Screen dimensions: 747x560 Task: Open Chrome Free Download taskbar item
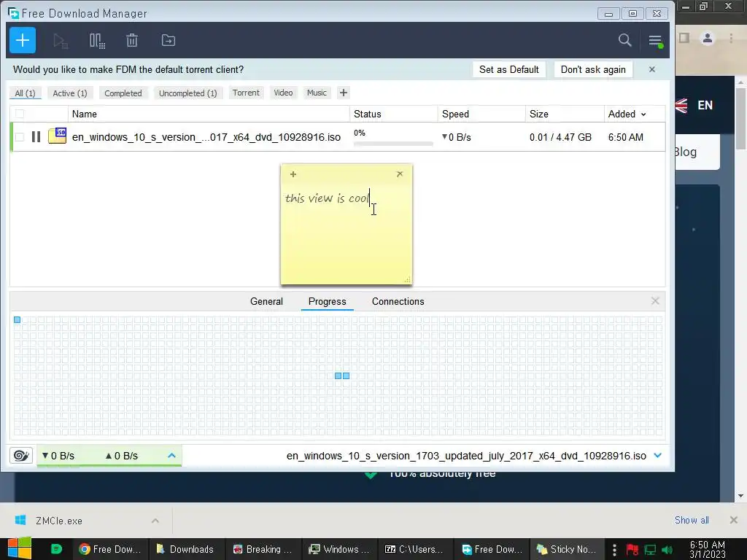click(x=111, y=549)
